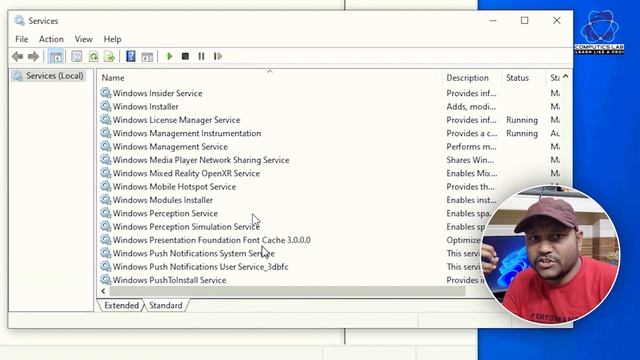Open the Action menu

51,39
